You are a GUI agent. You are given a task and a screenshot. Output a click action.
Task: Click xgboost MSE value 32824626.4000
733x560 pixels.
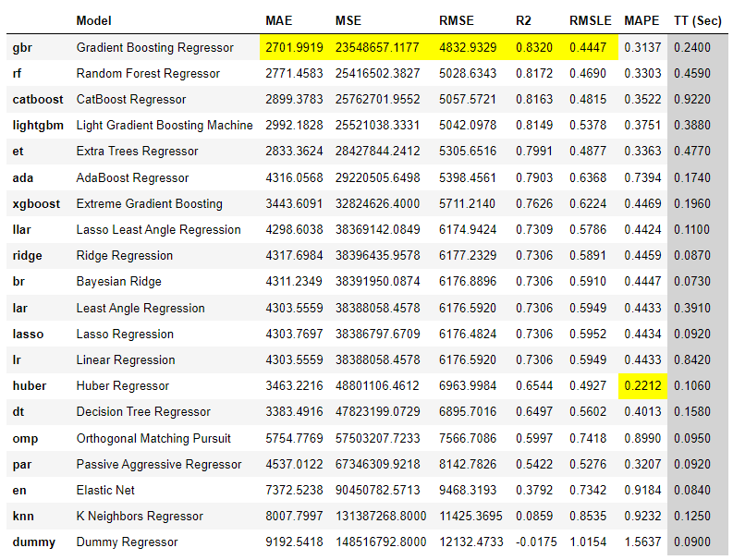377,204
